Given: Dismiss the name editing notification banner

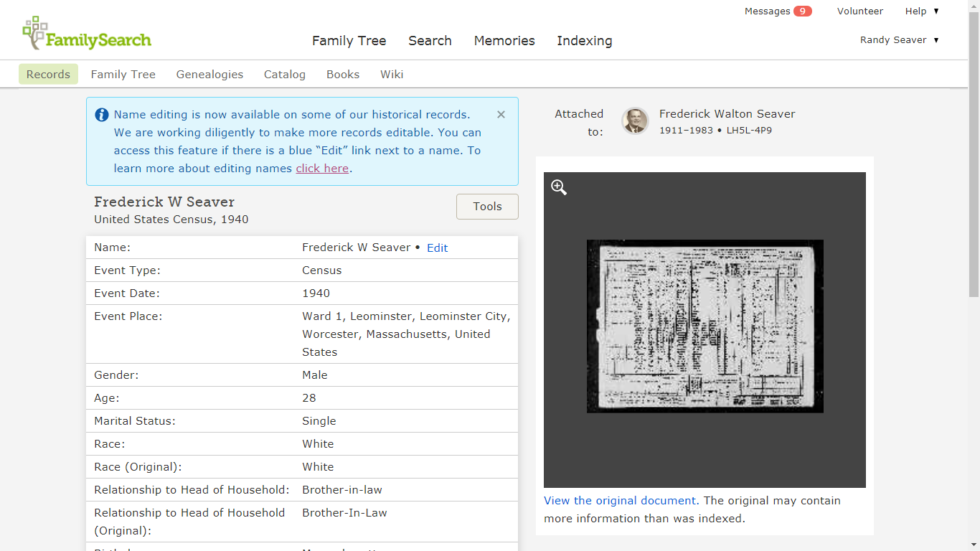Looking at the screenshot, I should coord(501,114).
